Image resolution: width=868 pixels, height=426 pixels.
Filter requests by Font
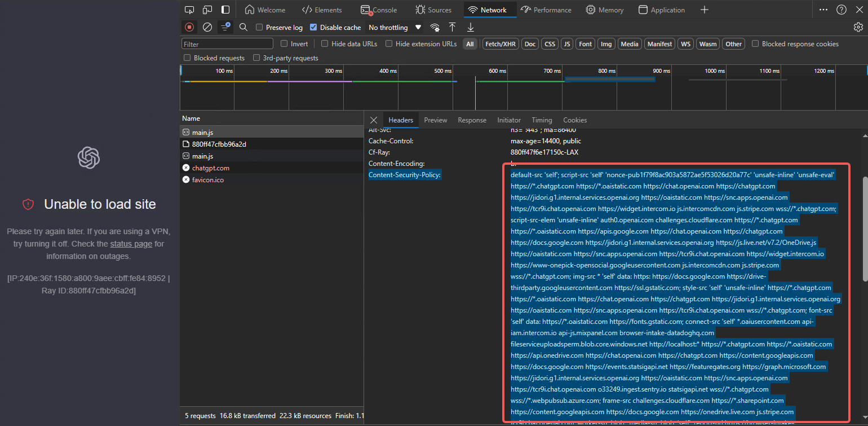(586, 44)
